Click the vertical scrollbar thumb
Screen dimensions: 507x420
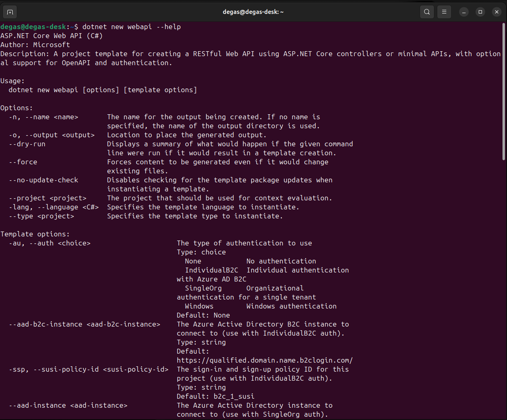pyautogui.click(x=504, y=91)
